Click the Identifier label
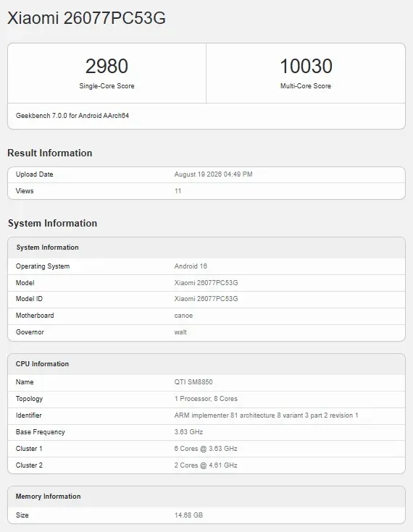413x532 pixels. 28,415
